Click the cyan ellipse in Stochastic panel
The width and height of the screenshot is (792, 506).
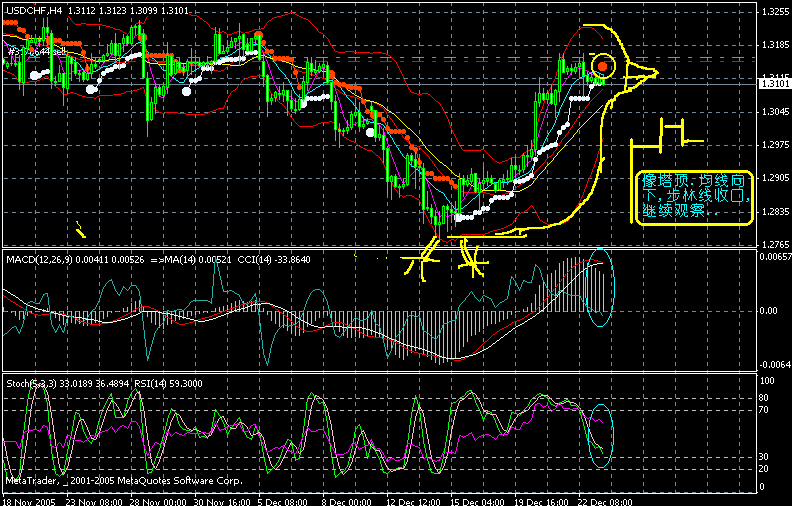pos(598,433)
